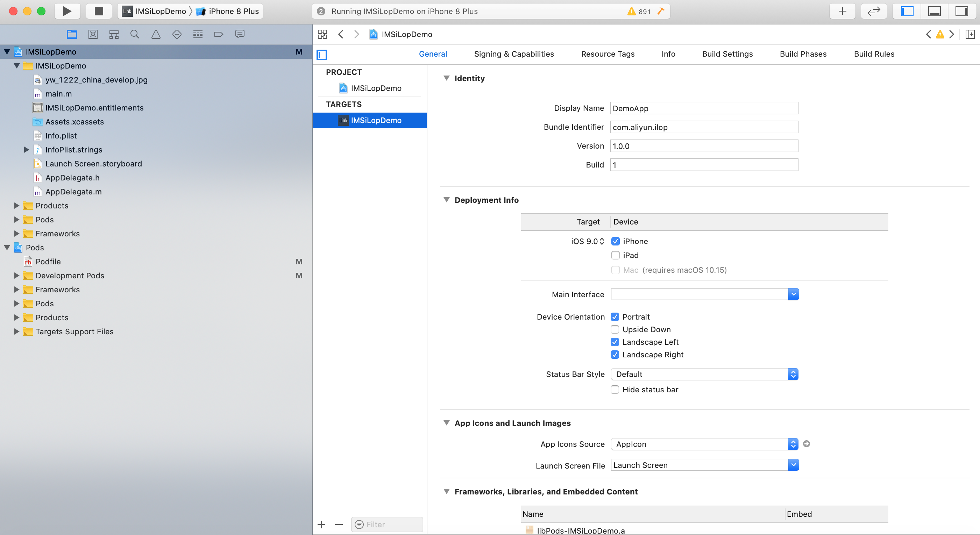
Task: Click the jump bar warning icon
Action: [x=940, y=34]
